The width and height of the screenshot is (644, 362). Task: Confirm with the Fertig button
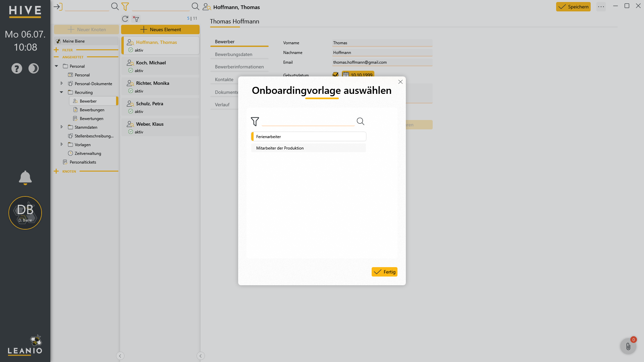[x=384, y=272]
